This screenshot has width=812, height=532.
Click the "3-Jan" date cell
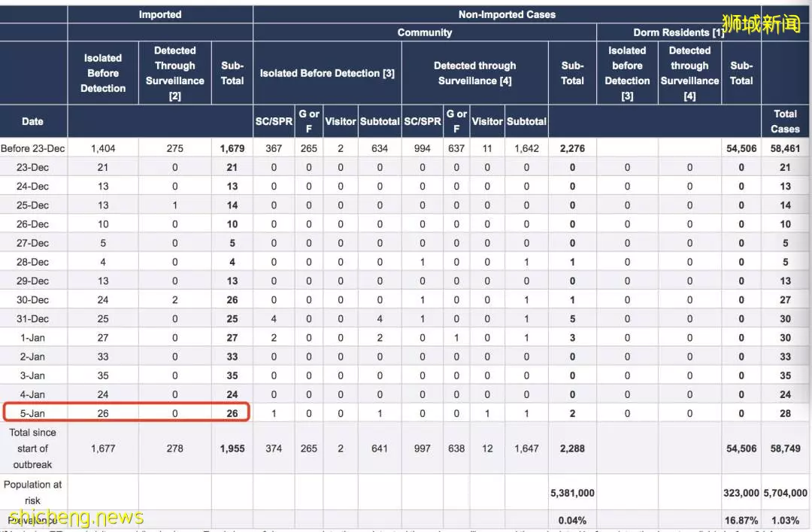32,375
